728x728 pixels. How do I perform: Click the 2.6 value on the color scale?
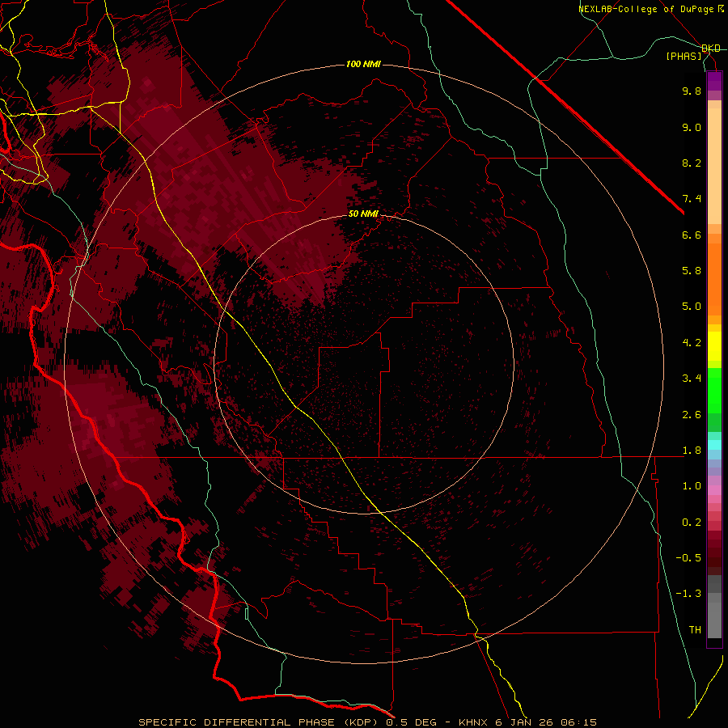(x=692, y=415)
